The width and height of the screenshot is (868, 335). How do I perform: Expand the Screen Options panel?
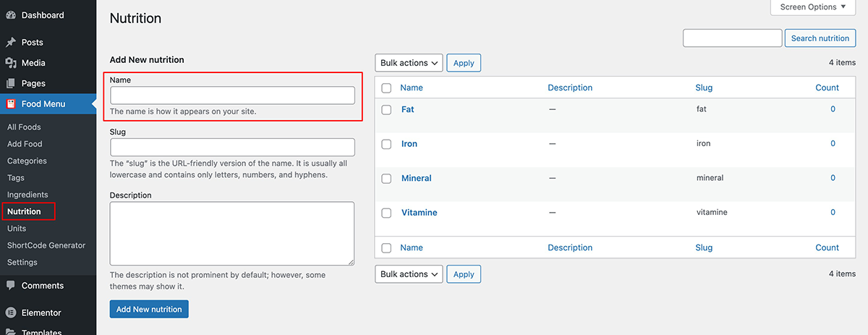[x=814, y=7]
